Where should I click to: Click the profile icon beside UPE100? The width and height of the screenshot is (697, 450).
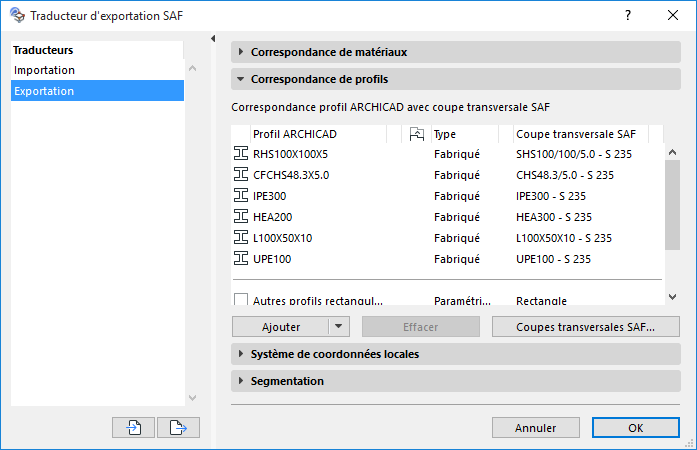click(241, 258)
